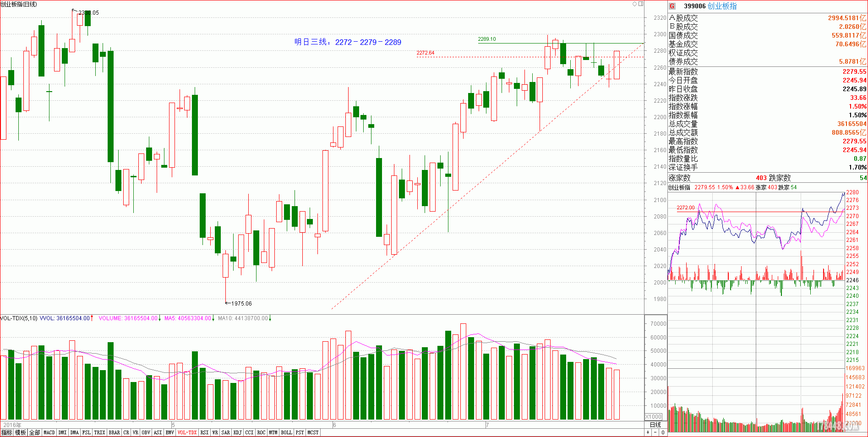
Task: Click the 2289.10 green resistance line label
Action: pos(486,39)
